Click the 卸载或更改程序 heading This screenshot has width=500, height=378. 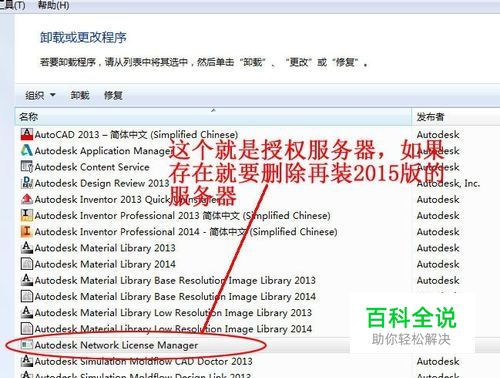coord(83,37)
